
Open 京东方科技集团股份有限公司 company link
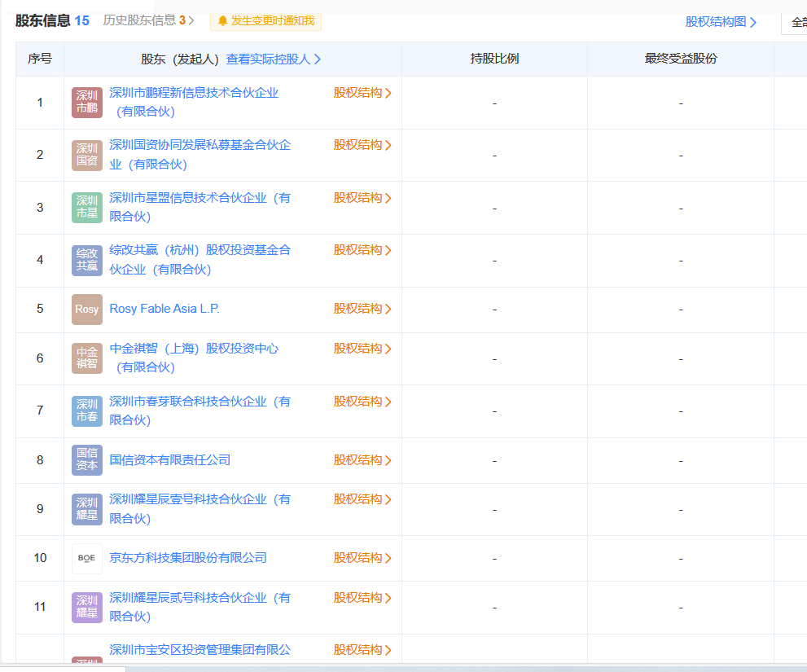pos(188,558)
